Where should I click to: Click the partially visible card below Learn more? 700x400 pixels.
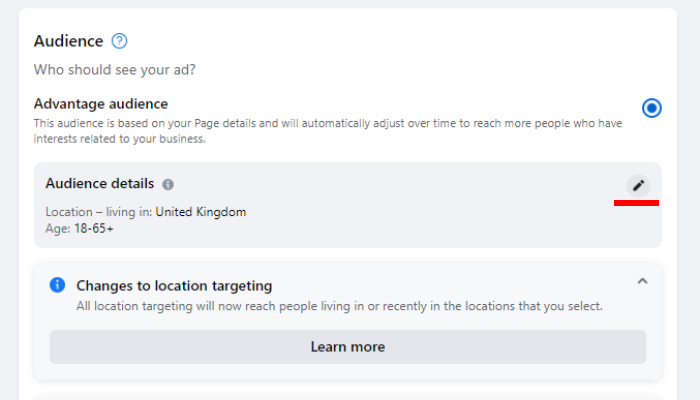click(x=348, y=394)
